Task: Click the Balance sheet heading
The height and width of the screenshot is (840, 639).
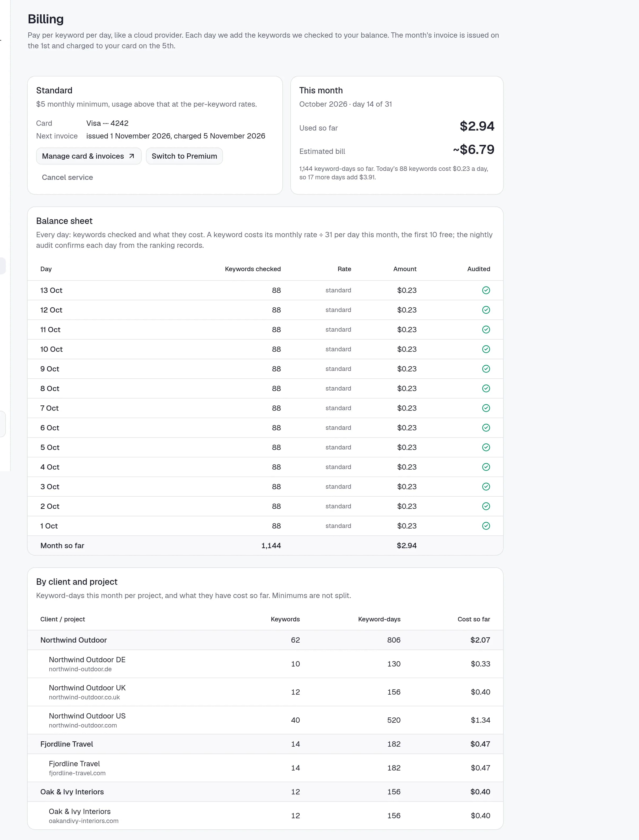Action: click(64, 221)
